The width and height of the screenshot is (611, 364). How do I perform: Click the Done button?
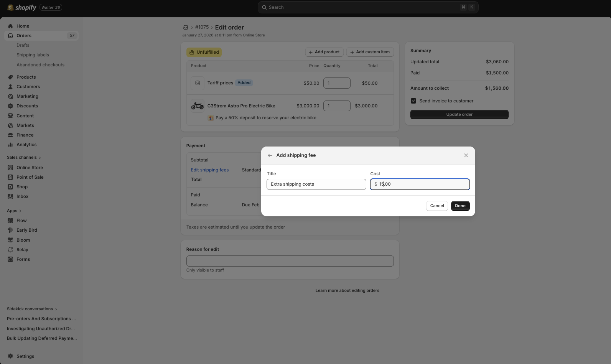pos(460,206)
